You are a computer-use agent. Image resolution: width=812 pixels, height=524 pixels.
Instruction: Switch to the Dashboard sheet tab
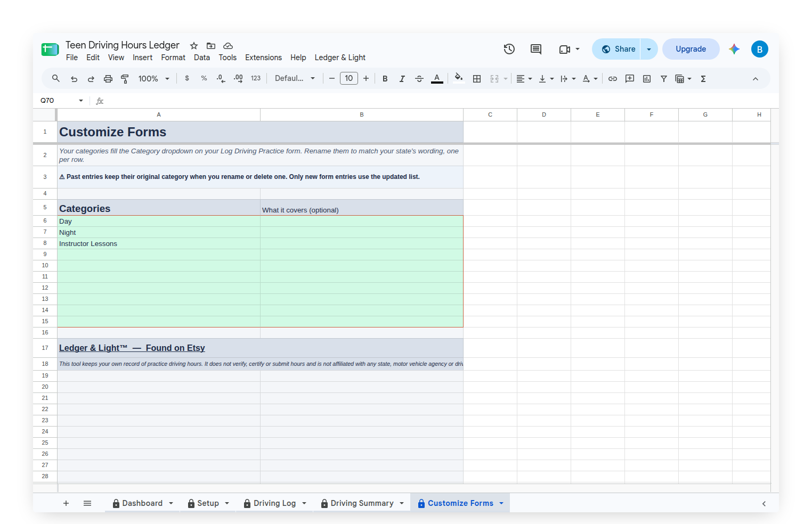coord(142,503)
